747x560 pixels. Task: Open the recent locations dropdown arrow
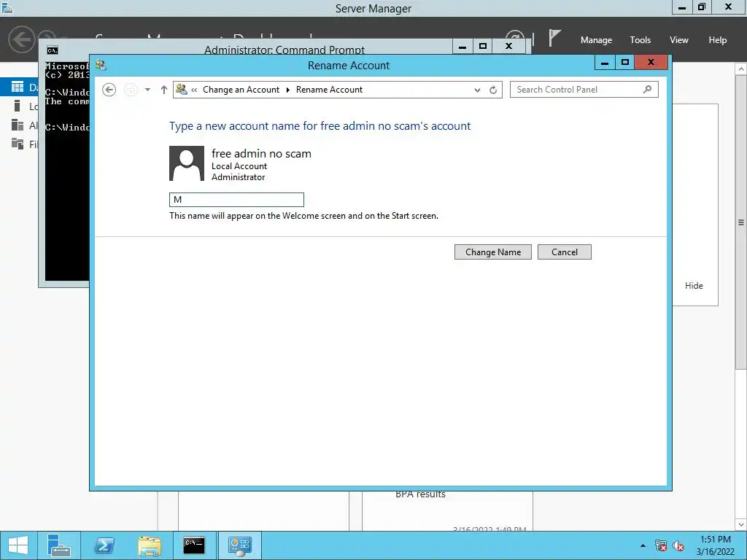pos(147,90)
